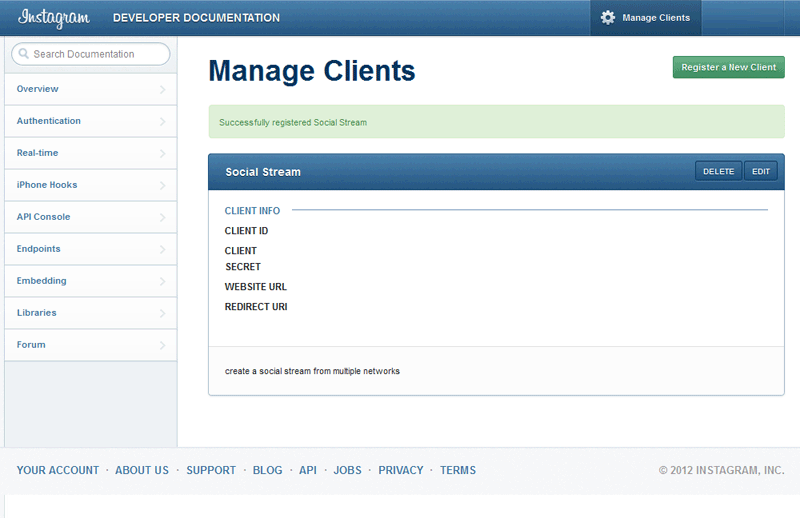Click the chevron arrow next to Endpoints

pos(163,250)
